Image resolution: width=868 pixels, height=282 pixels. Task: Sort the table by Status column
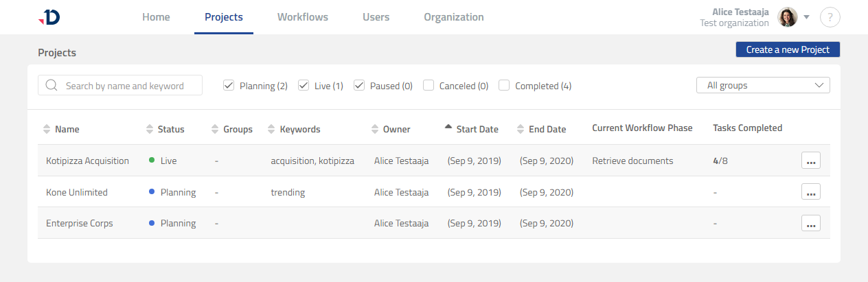pos(150,129)
